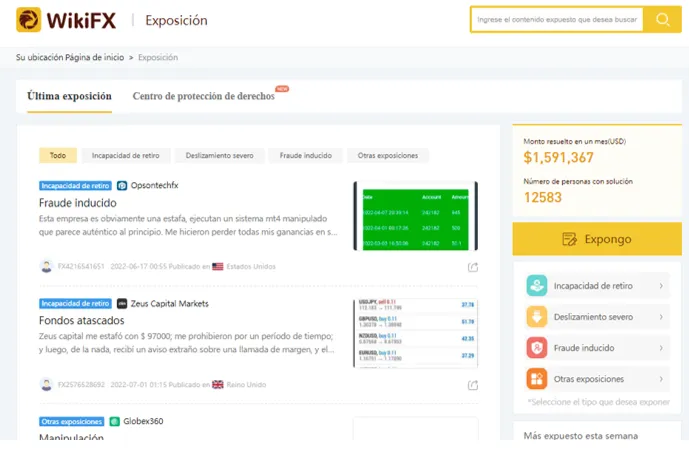Click the sidebar Incapacidad de retiro icon

[x=537, y=286]
